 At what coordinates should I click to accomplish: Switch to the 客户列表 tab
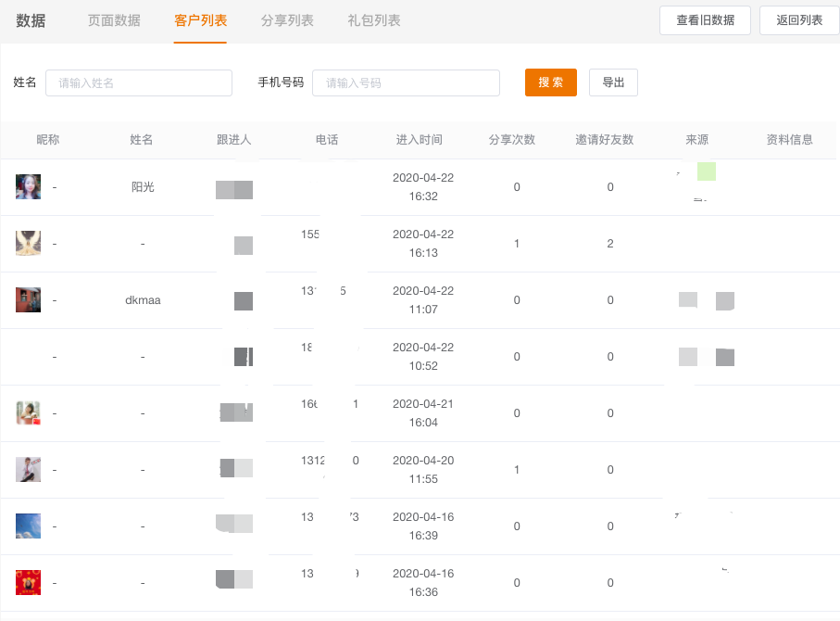coord(200,20)
